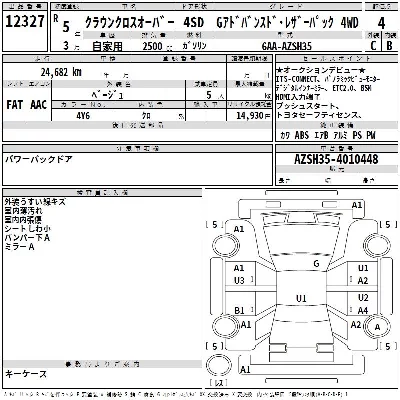Click the ITS-CONNECT feature line
Image resolution: width=400 pixels, height=400 pixels.
point(328,79)
